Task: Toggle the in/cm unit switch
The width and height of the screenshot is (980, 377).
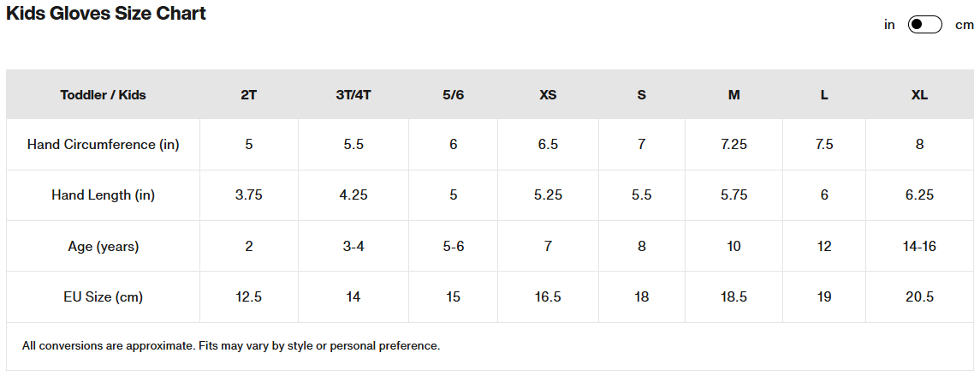Action: pyautogui.click(x=925, y=24)
